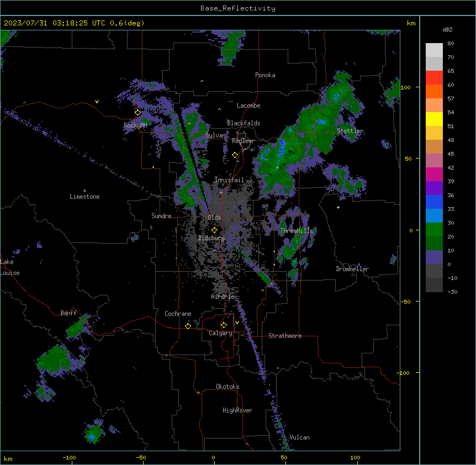Viewport: 476px width, 465px height.
Task: Click the Drumheller city label
Action: (352, 269)
